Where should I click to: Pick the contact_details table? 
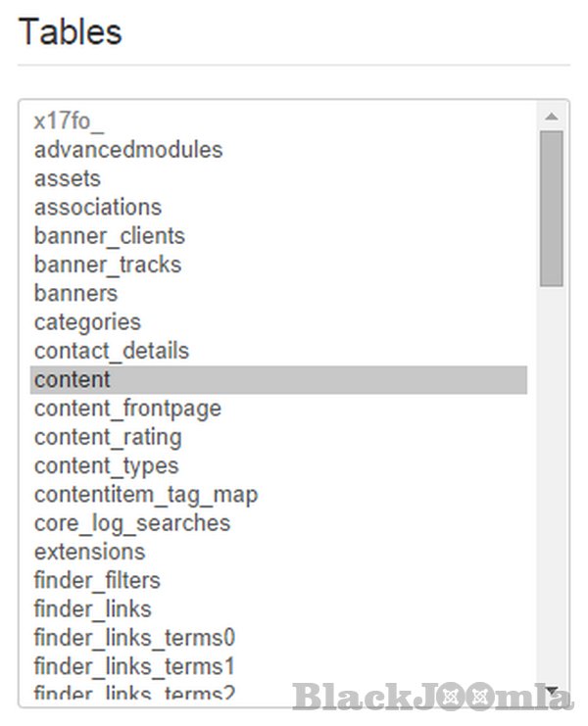pyautogui.click(x=112, y=351)
